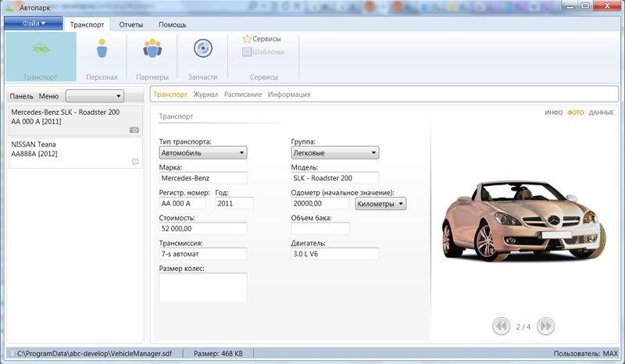Click the Сервисы star icon

(247, 39)
